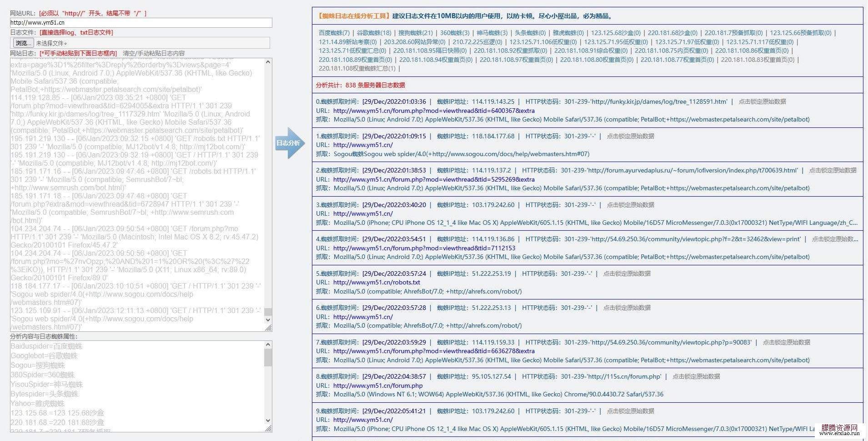The image size is (868, 441).
Task: Select the 123.125.66预备抓取(0) filter
Action: click(x=801, y=33)
